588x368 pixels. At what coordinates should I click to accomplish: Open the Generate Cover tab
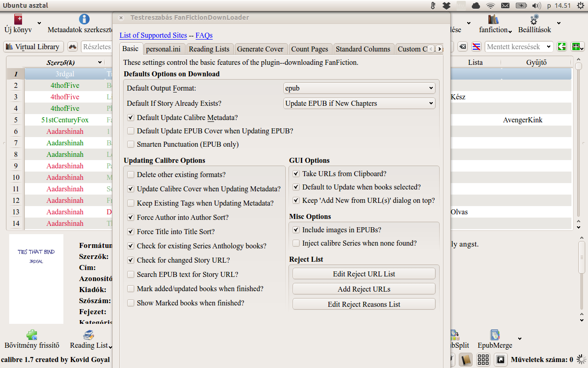pos(260,49)
